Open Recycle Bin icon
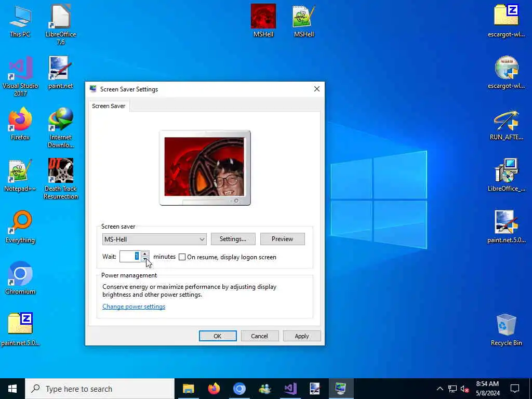Image resolution: width=532 pixels, height=399 pixels. click(506, 330)
